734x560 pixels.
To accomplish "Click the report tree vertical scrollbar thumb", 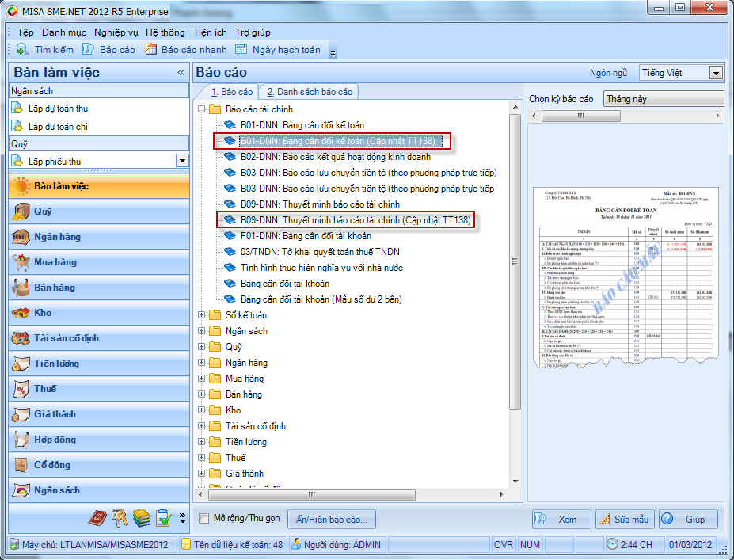I will click(515, 261).
